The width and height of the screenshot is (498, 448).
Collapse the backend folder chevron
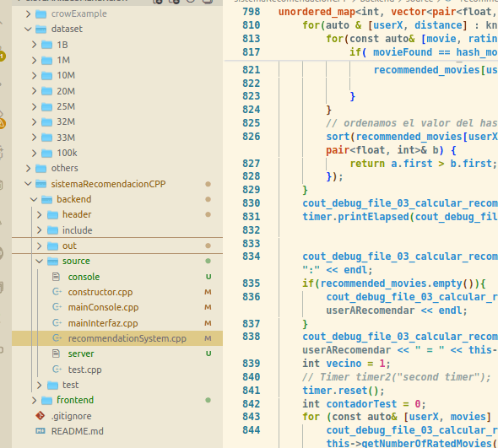34,199
